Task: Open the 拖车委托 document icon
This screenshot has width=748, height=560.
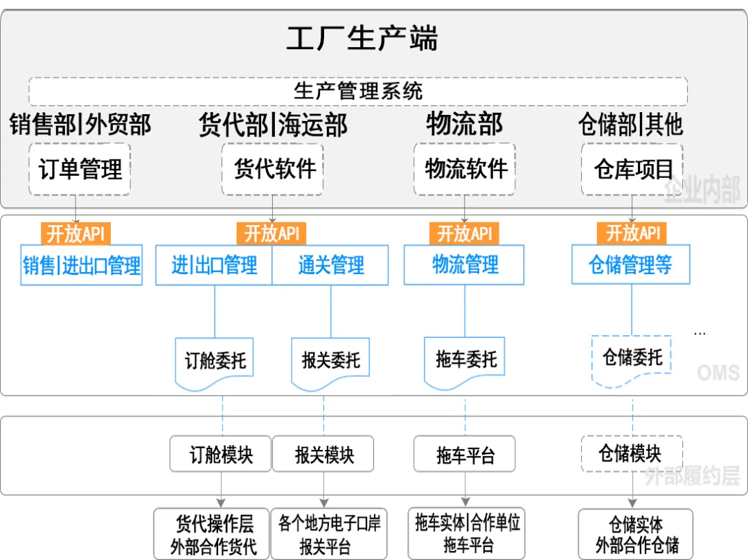Action: [463, 358]
